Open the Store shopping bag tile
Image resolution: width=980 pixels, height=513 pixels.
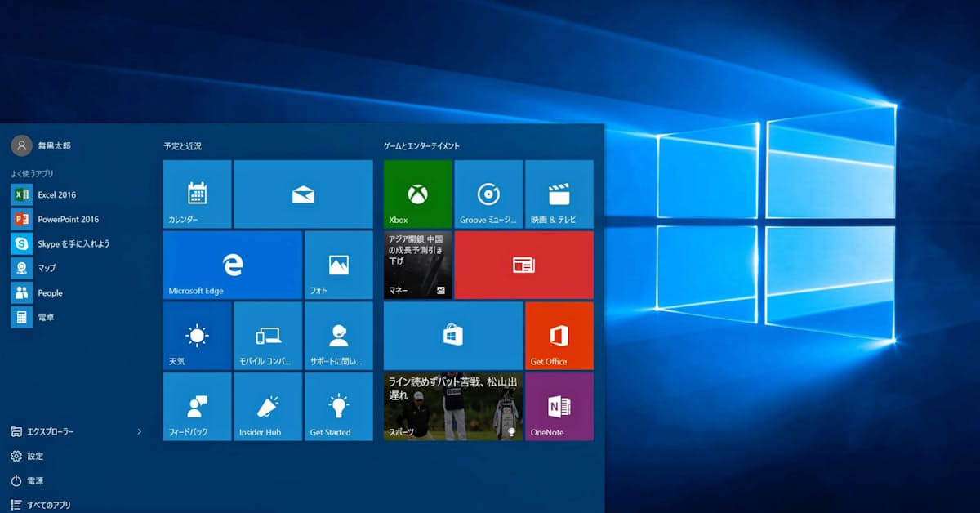(x=453, y=336)
